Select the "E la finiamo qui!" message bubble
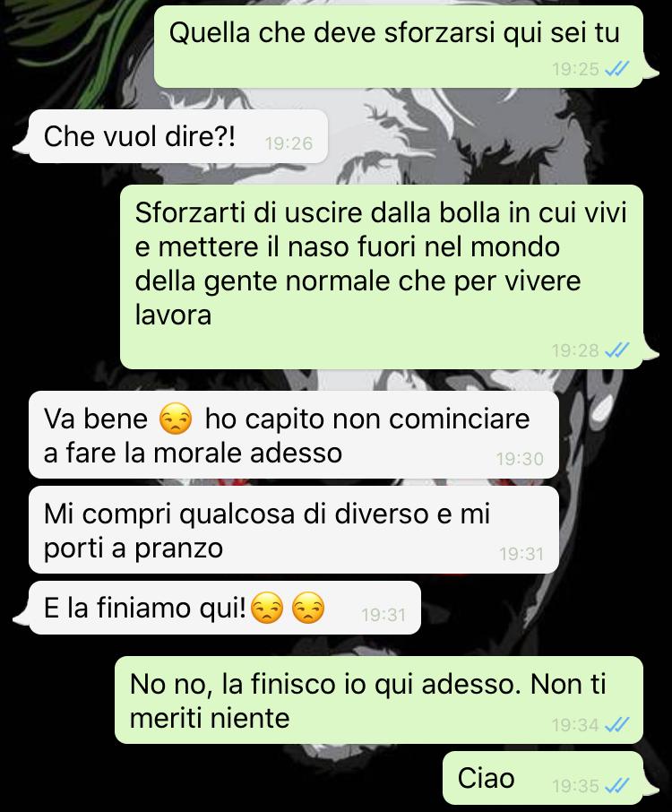The height and width of the screenshot is (812, 672). (x=224, y=608)
